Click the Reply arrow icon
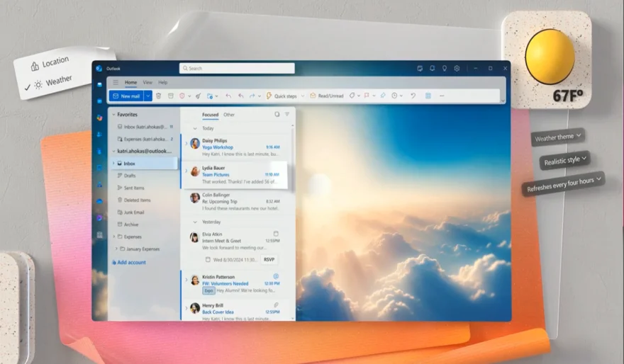 (228, 96)
